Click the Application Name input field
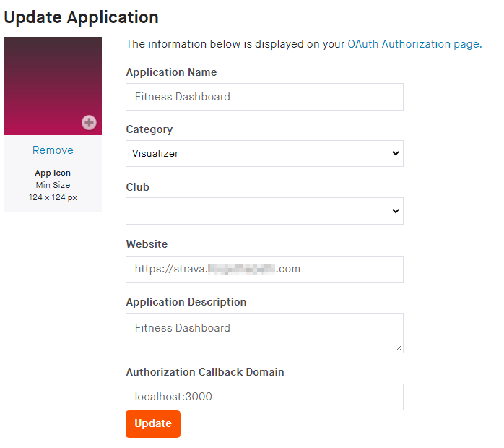This screenshot has height=448, width=504. tap(264, 97)
